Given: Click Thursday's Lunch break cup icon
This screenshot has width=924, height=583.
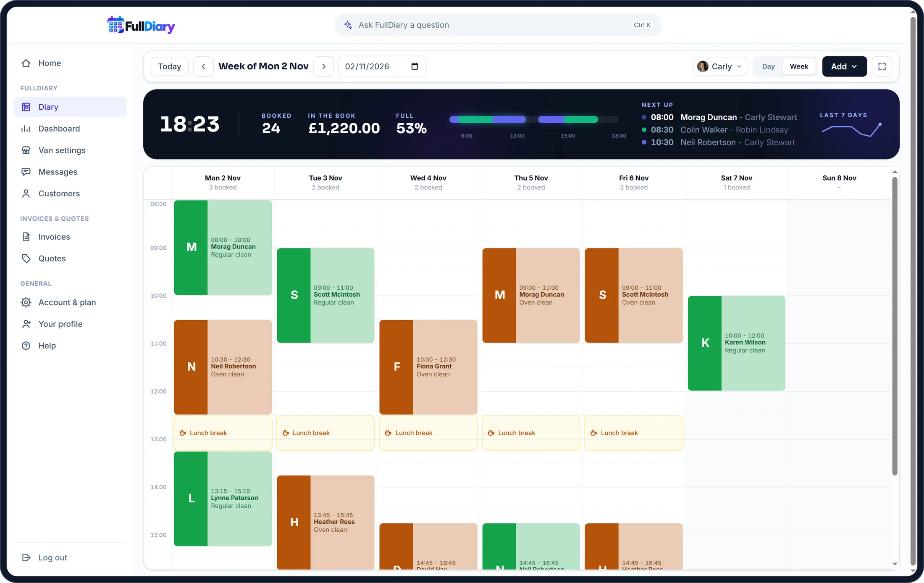Looking at the screenshot, I should [491, 433].
